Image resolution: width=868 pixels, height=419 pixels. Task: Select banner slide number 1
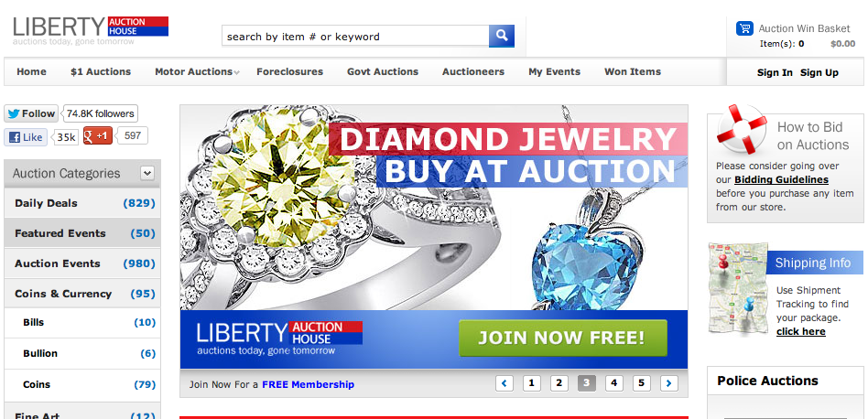(x=531, y=383)
